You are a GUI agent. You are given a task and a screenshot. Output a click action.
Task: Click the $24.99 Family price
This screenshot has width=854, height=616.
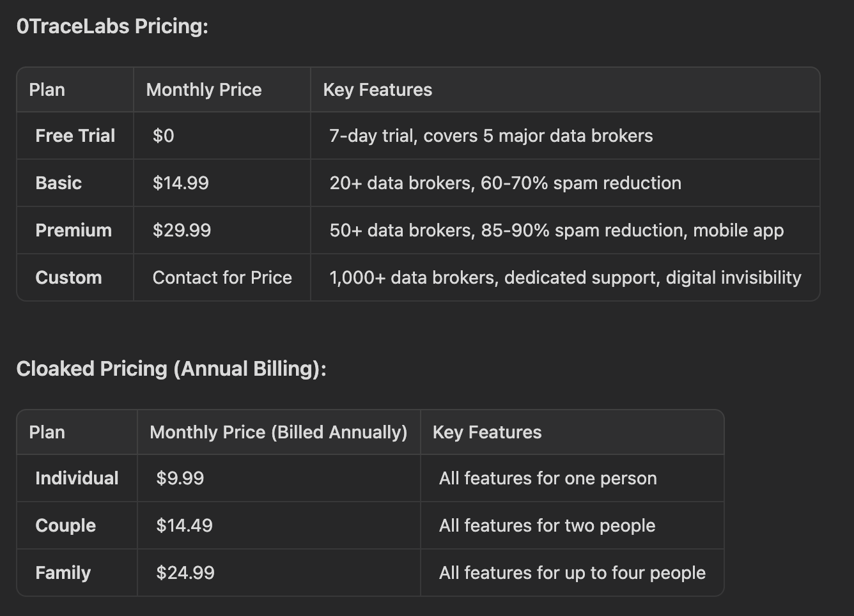[185, 573]
